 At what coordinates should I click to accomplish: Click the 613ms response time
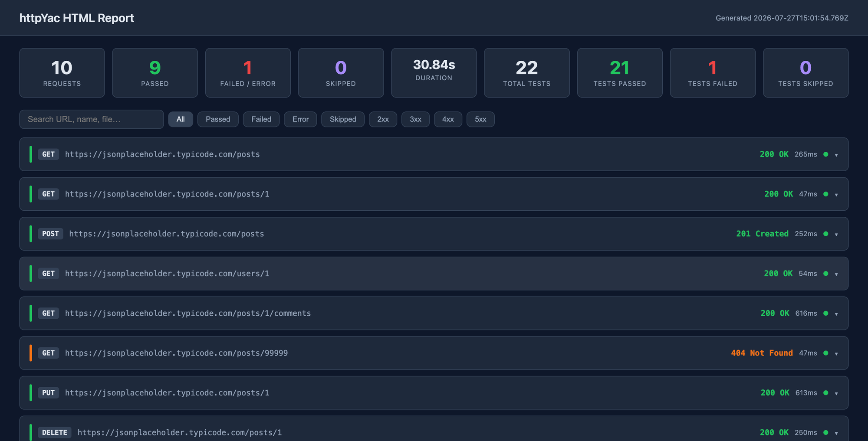(806, 393)
